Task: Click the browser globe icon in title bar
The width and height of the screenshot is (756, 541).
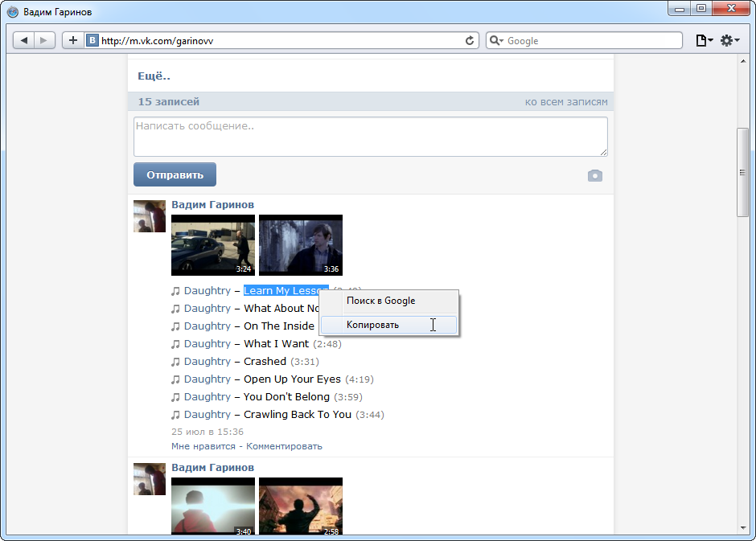Action: [x=13, y=12]
